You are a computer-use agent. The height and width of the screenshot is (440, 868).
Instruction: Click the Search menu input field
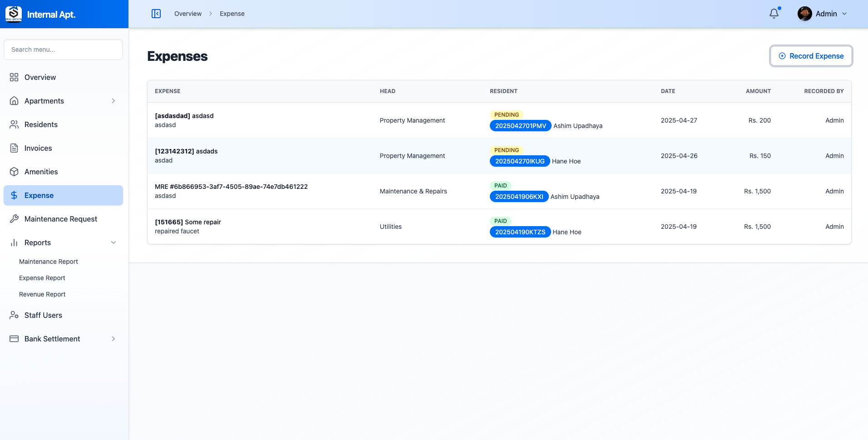coord(63,49)
